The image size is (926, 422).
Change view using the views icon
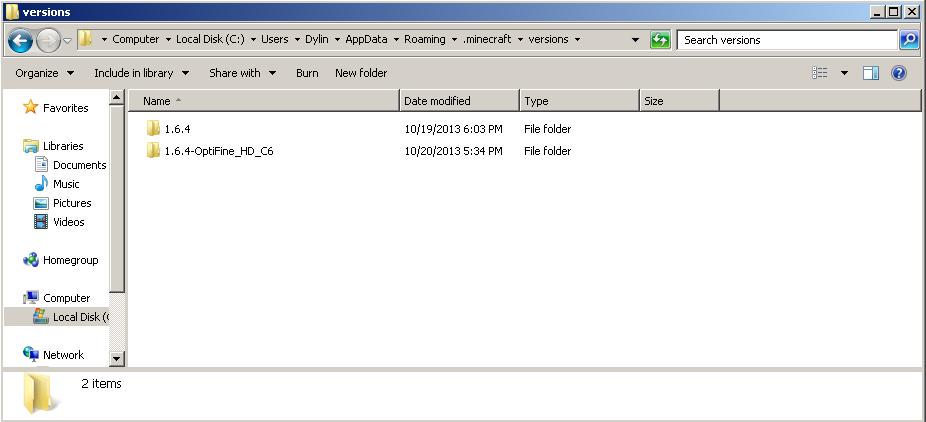tap(821, 73)
